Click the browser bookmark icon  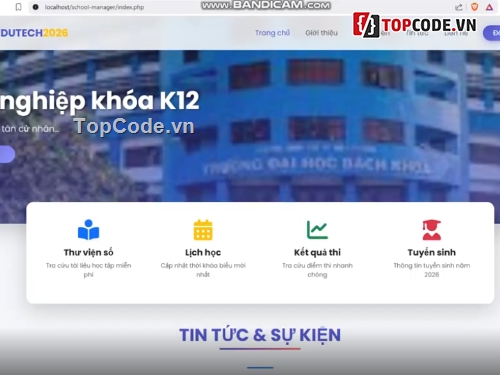point(19,7)
